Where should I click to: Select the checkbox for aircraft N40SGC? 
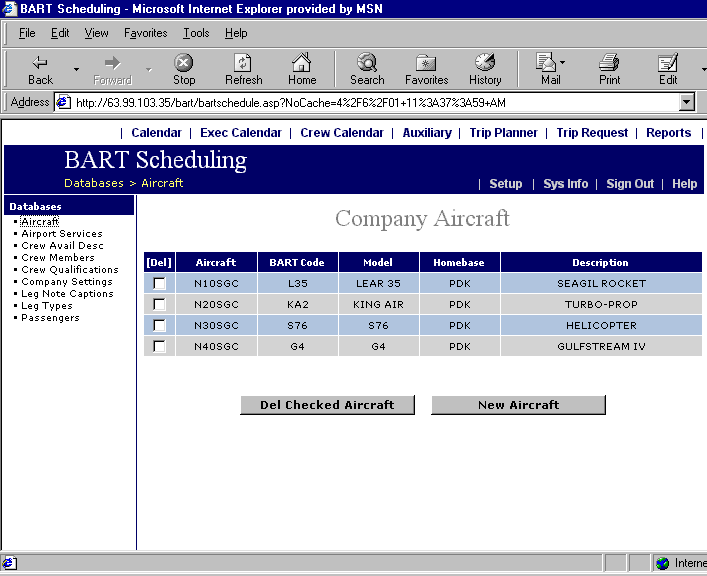159,347
